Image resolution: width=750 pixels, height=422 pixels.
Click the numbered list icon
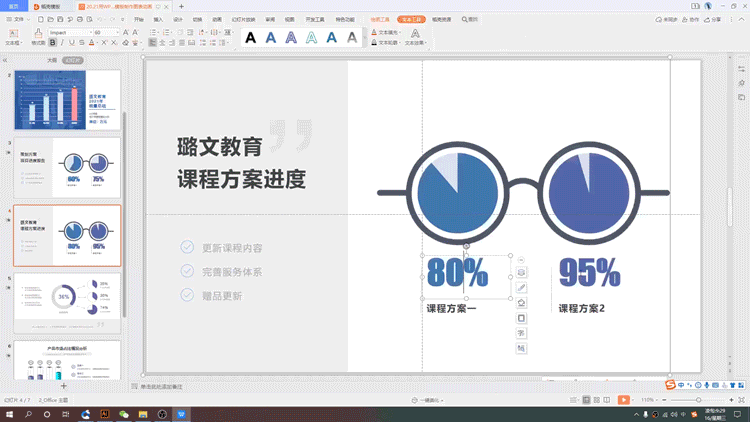click(x=166, y=33)
